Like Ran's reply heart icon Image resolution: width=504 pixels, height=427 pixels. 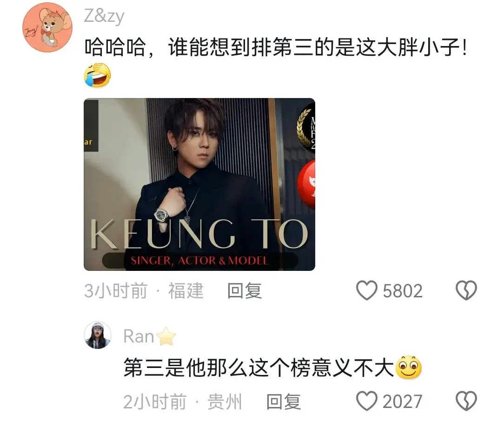pyautogui.click(x=366, y=401)
